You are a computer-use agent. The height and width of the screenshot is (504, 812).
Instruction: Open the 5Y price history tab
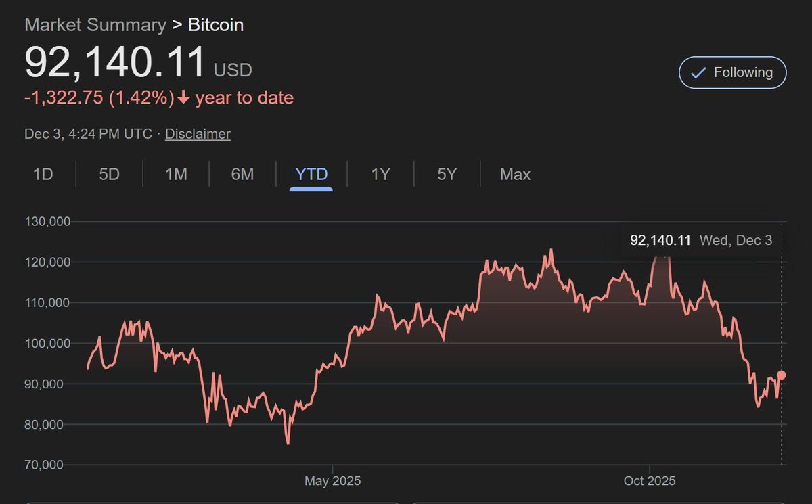pyautogui.click(x=447, y=175)
